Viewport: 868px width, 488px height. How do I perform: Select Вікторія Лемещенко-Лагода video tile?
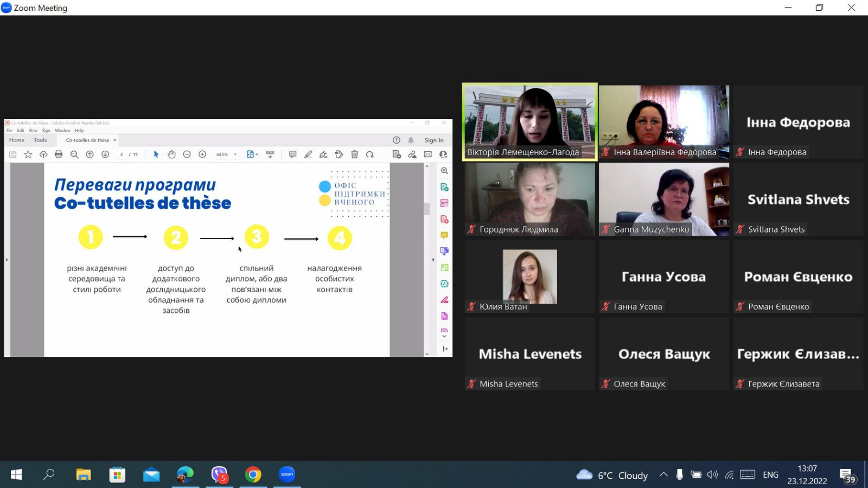coord(529,121)
